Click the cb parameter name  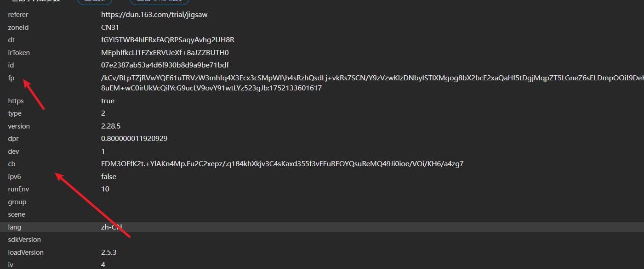coord(12,164)
